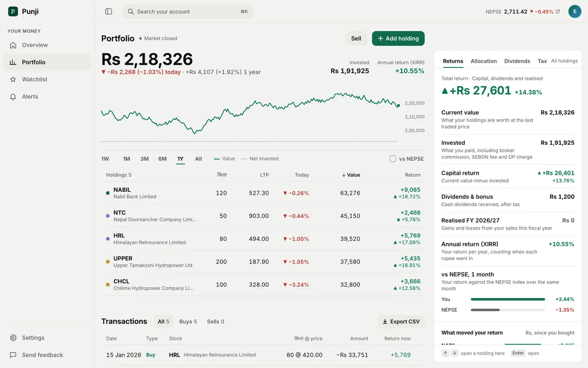Select the Returns tab
588x368 pixels.
(453, 61)
